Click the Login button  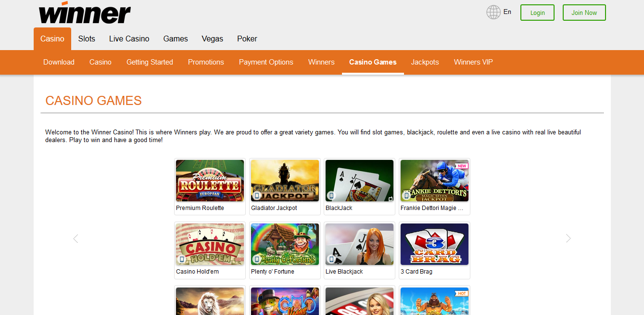coord(537,13)
